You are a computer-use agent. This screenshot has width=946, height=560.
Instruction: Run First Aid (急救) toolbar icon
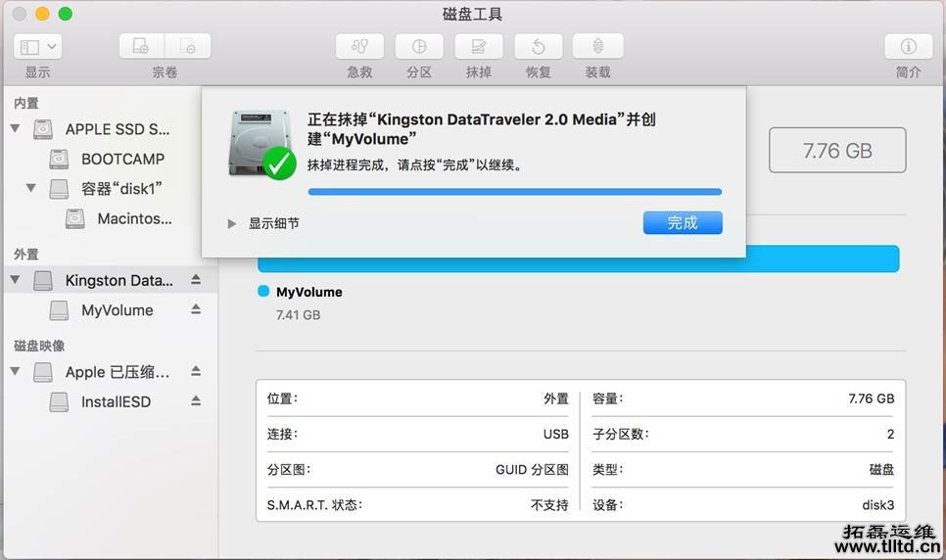pyautogui.click(x=359, y=46)
